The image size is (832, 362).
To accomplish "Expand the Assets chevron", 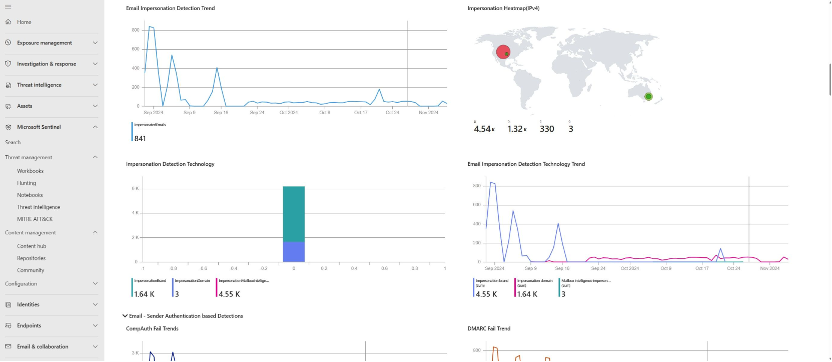I will coord(95,106).
